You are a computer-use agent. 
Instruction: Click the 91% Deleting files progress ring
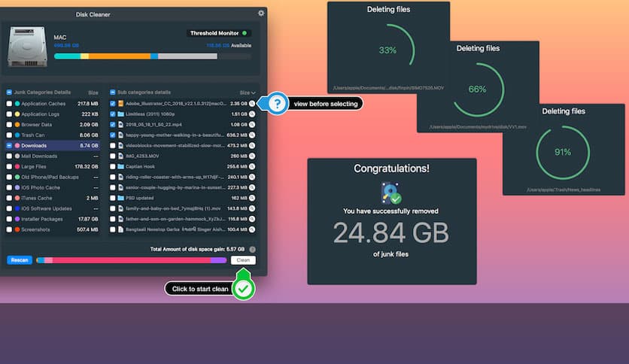[563, 152]
